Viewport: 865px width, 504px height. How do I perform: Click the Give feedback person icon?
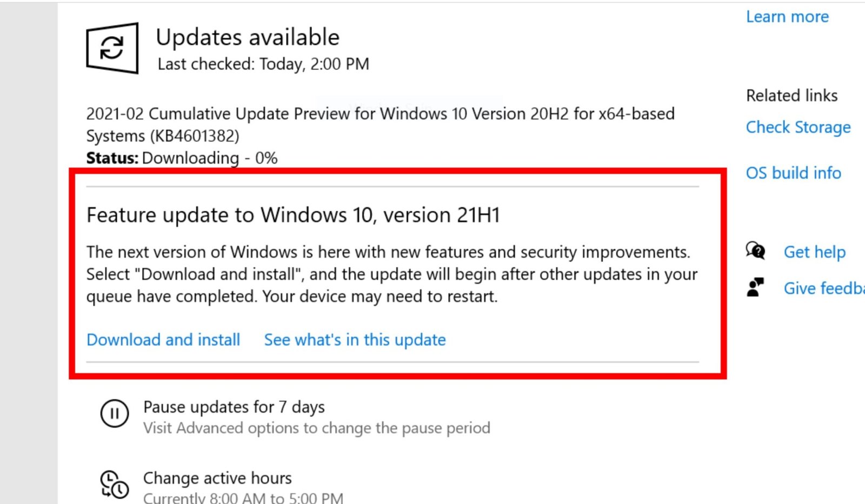[x=755, y=286]
